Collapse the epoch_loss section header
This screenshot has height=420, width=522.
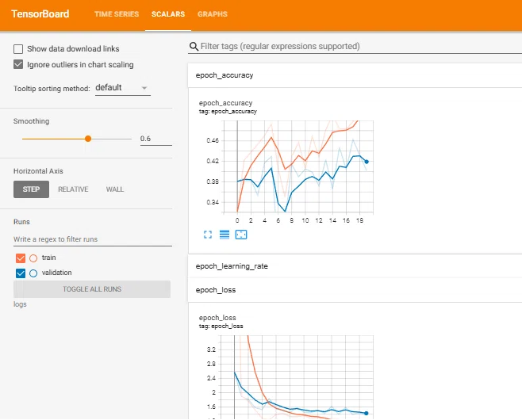pos(355,290)
